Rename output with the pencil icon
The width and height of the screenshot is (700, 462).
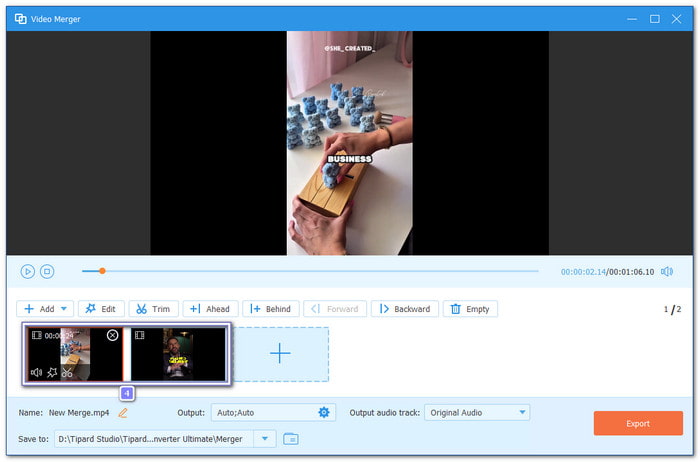pyautogui.click(x=123, y=413)
